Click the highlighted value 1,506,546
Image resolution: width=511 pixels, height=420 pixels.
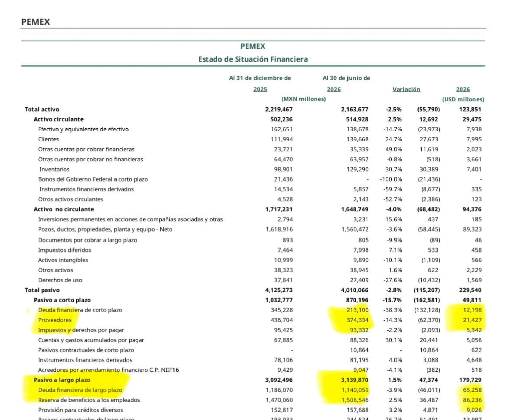click(x=355, y=400)
